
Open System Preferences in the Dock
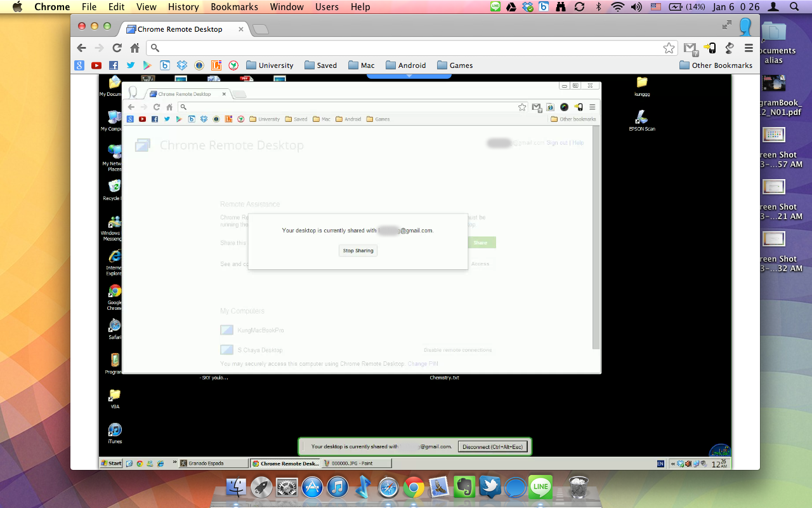[287, 487]
